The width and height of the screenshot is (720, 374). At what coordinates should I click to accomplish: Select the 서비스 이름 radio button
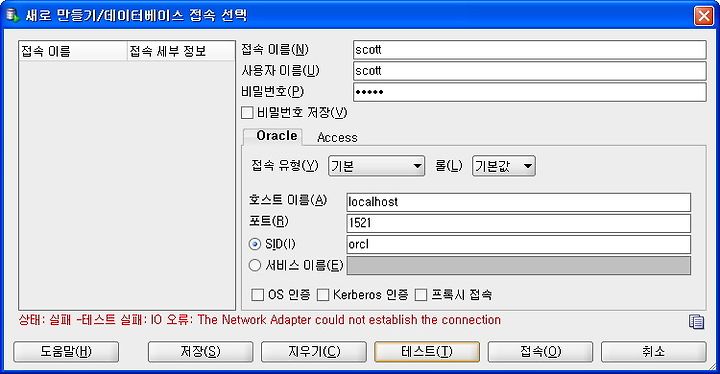click(255, 265)
